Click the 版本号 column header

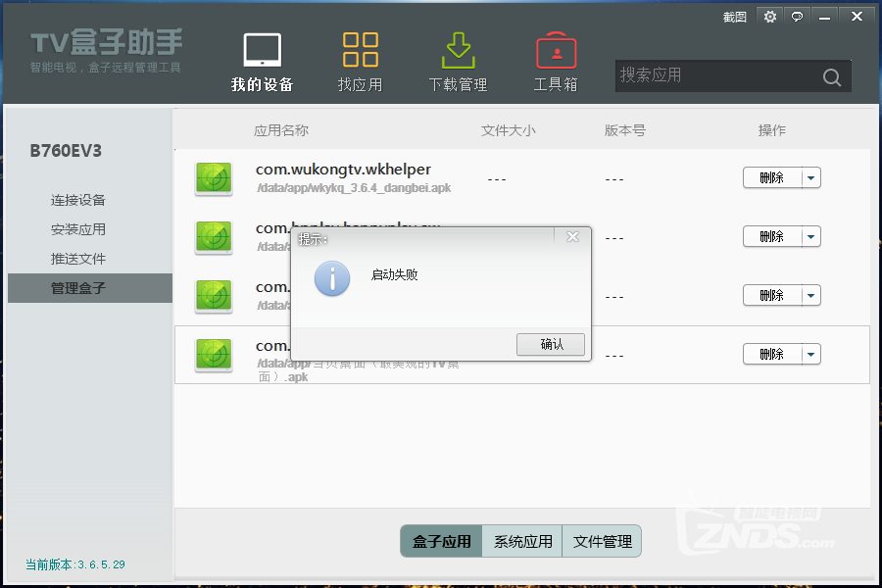click(x=625, y=130)
